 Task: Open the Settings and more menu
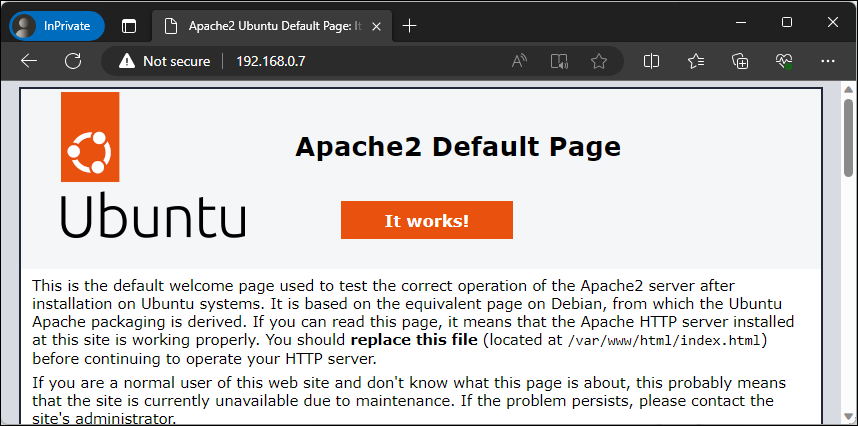pos(828,61)
